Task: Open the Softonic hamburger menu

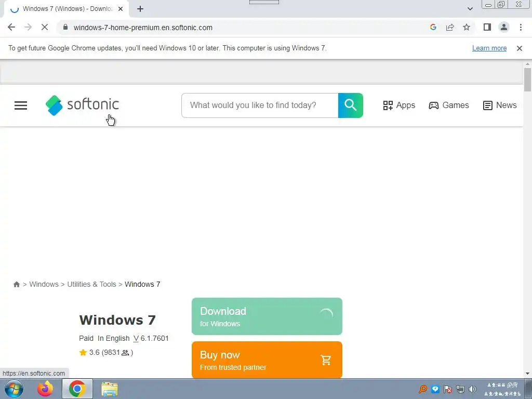Action: 21,105
